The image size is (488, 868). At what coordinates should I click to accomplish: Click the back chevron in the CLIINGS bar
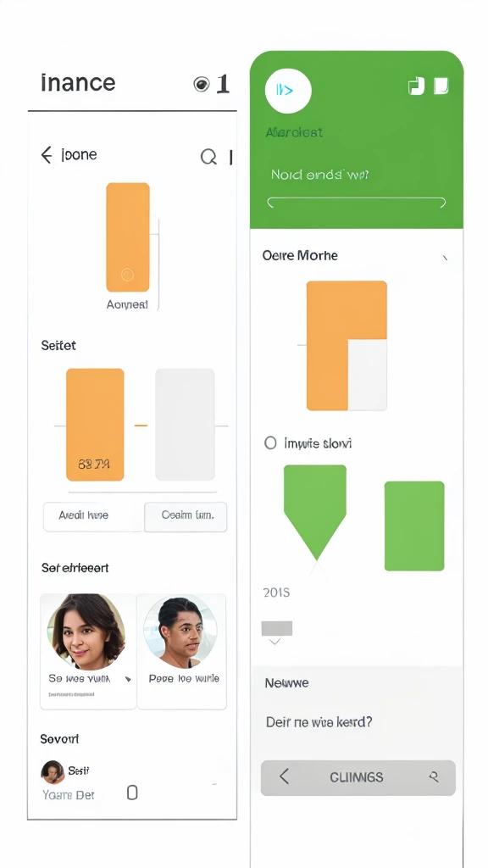click(284, 776)
